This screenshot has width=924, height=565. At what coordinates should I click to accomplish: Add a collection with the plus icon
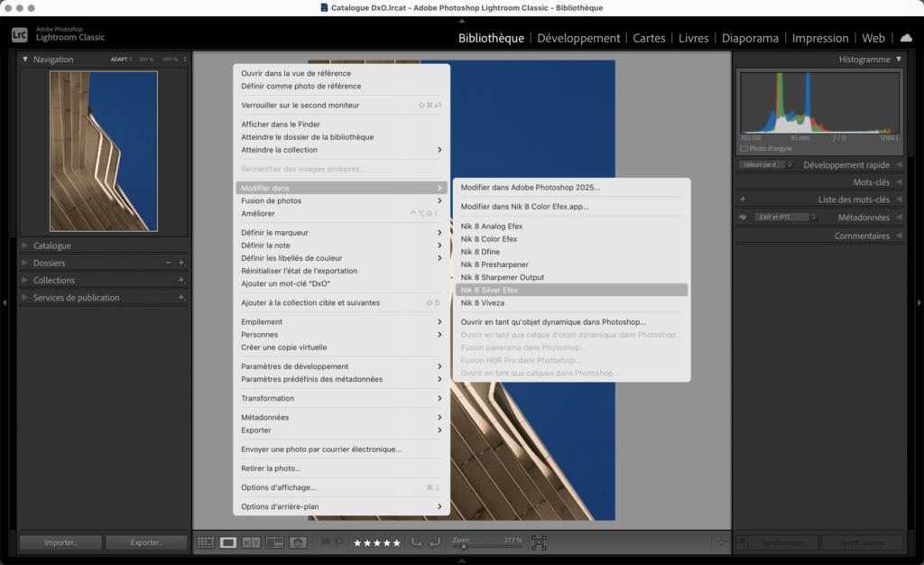(x=181, y=280)
